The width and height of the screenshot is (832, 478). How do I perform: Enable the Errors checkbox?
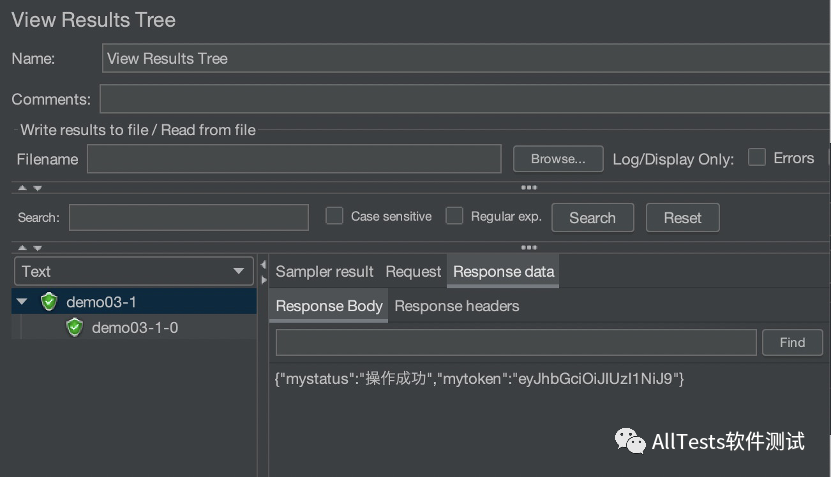point(757,158)
